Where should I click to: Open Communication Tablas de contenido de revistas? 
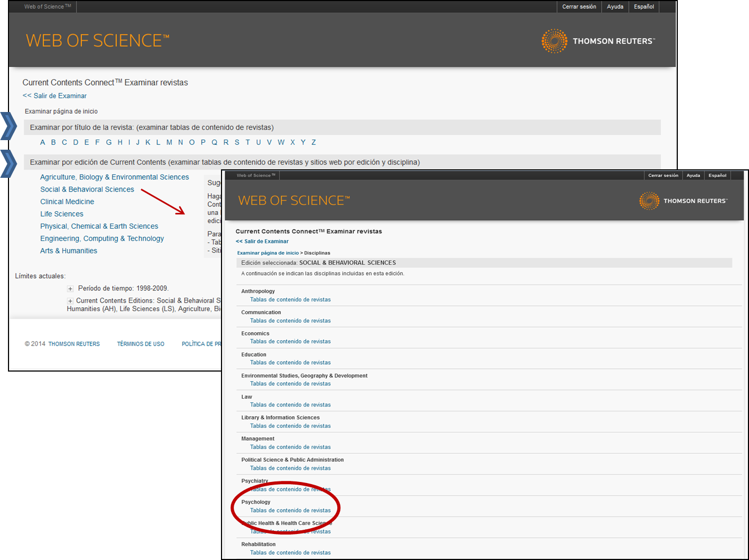pyautogui.click(x=290, y=321)
